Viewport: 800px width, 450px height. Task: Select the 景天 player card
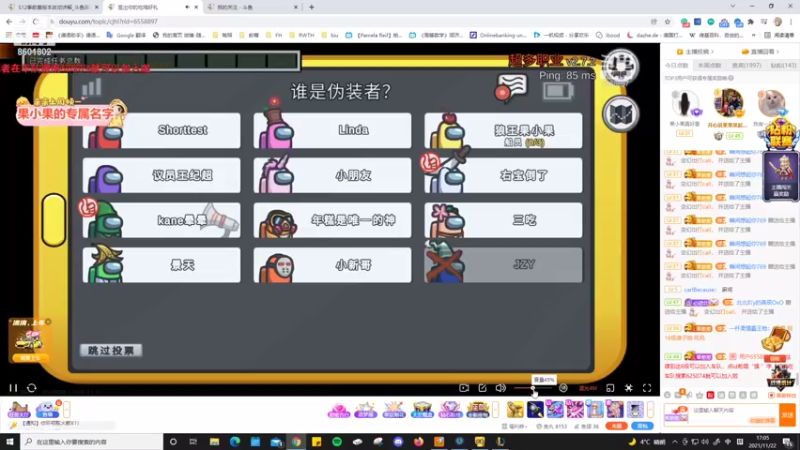[x=161, y=265]
